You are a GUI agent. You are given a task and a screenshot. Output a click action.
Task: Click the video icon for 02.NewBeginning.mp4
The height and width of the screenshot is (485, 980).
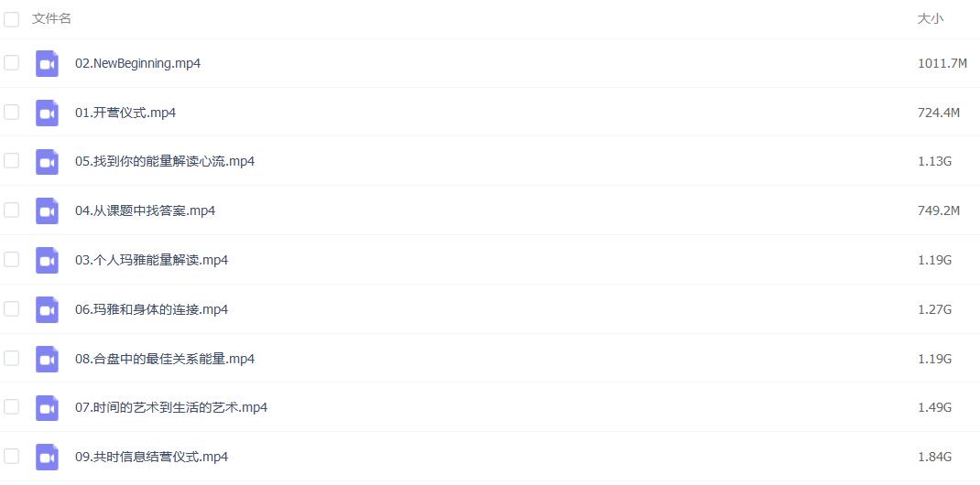pyautogui.click(x=47, y=64)
